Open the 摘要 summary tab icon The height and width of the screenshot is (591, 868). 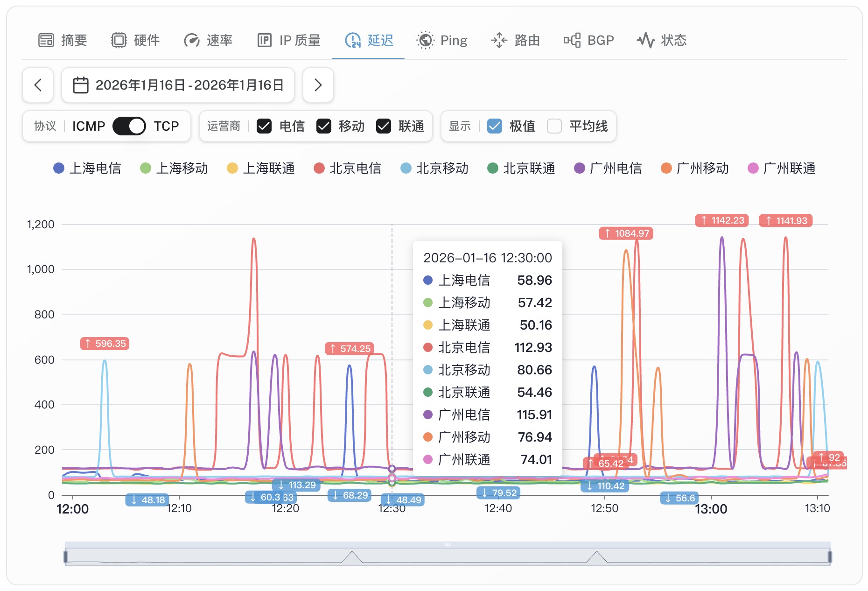46,40
